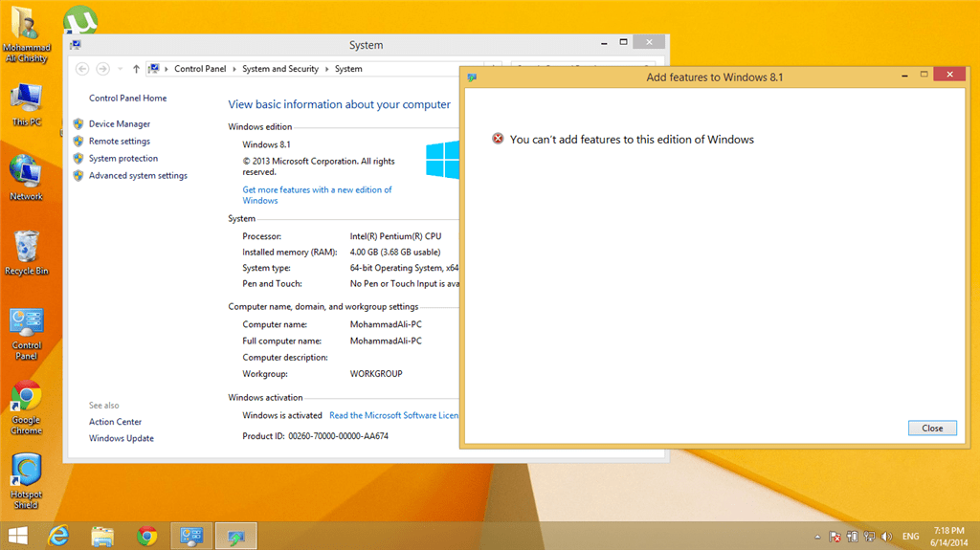Switch to Control Panel taskbar button
The height and width of the screenshot is (550, 980).
pos(191,537)
